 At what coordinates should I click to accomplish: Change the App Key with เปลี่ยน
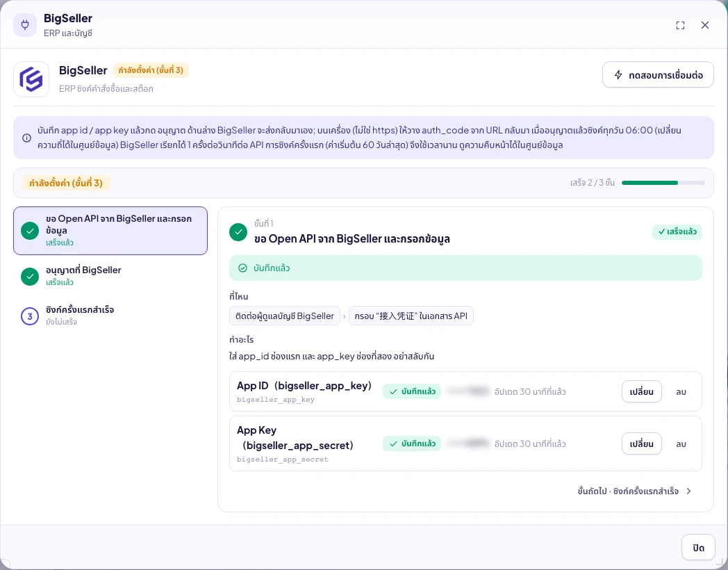pyautogui.click(x=642, y=443)
